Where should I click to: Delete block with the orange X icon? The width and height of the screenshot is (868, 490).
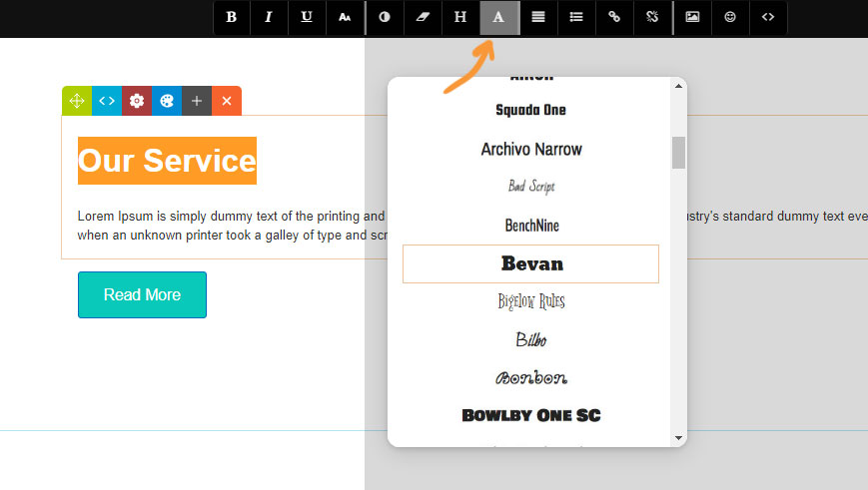click(227, 101)
